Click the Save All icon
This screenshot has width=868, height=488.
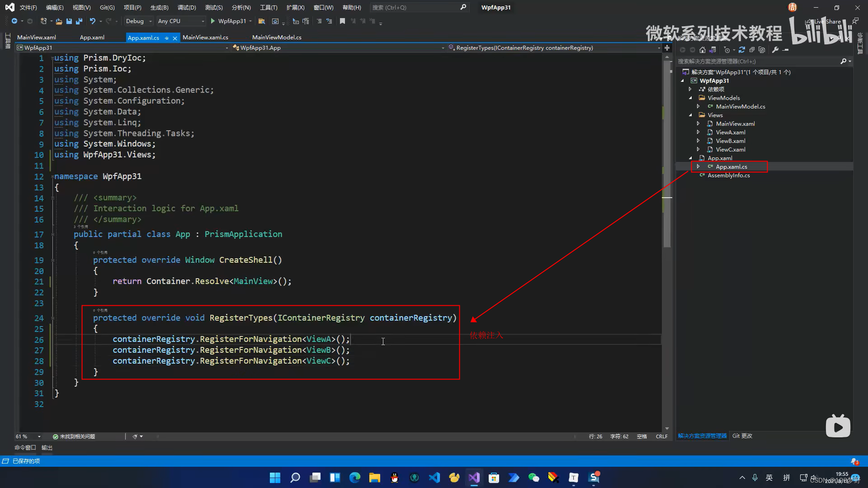79,21
